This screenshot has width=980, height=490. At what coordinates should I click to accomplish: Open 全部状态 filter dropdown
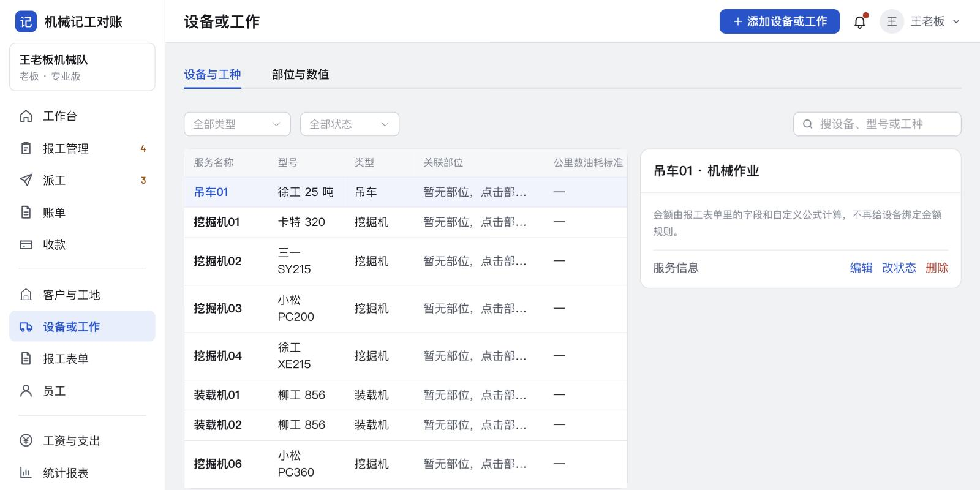[350, 124]
